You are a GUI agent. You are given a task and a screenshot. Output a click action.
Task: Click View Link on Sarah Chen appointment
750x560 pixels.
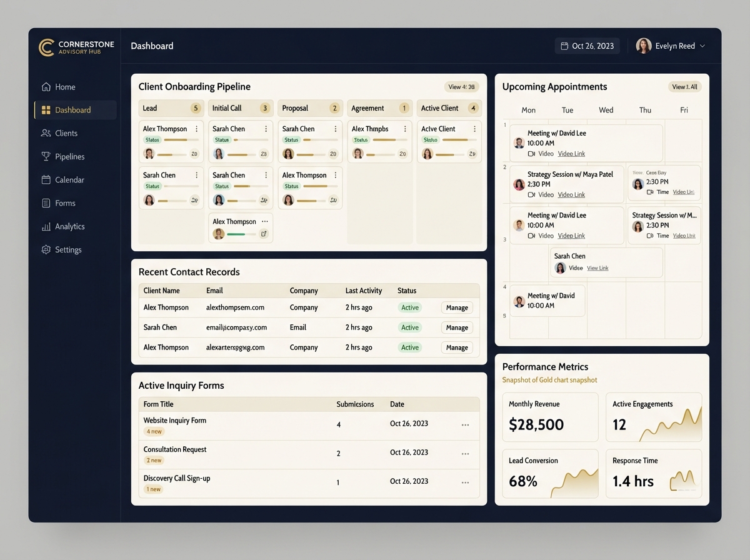pos(597,268)
